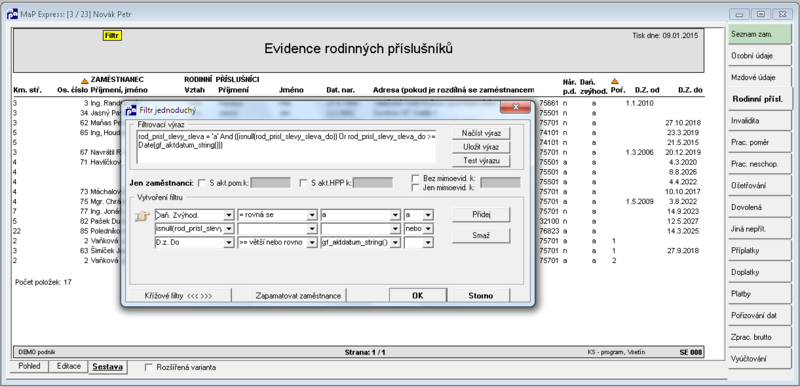The height and width of the screenshot is (387, 800).
Task: Click the yellow Filtr indicator badge
Action: point(112,36)
